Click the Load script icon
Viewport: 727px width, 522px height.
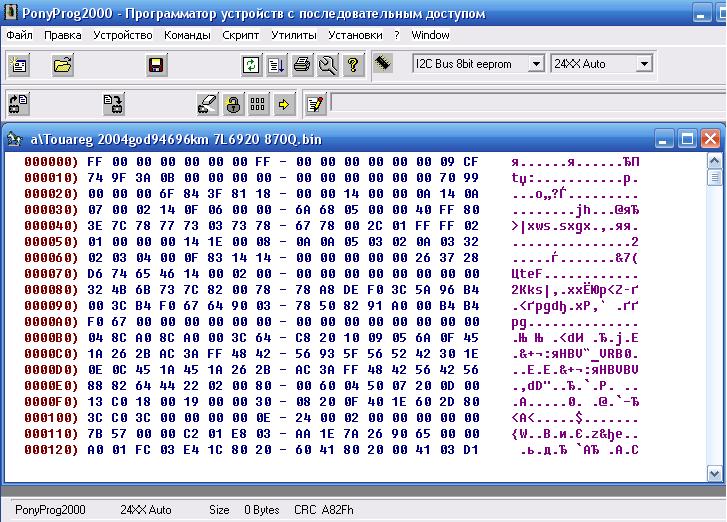[x=277, y=65]
